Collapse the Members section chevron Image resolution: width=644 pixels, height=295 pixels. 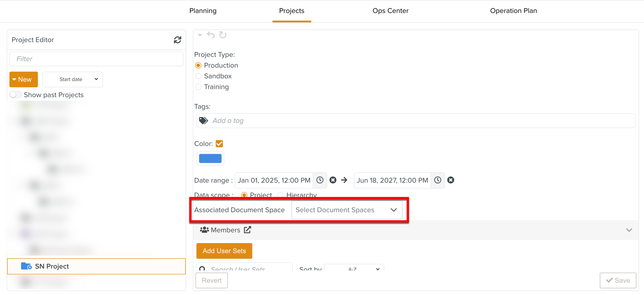(629, 230)
